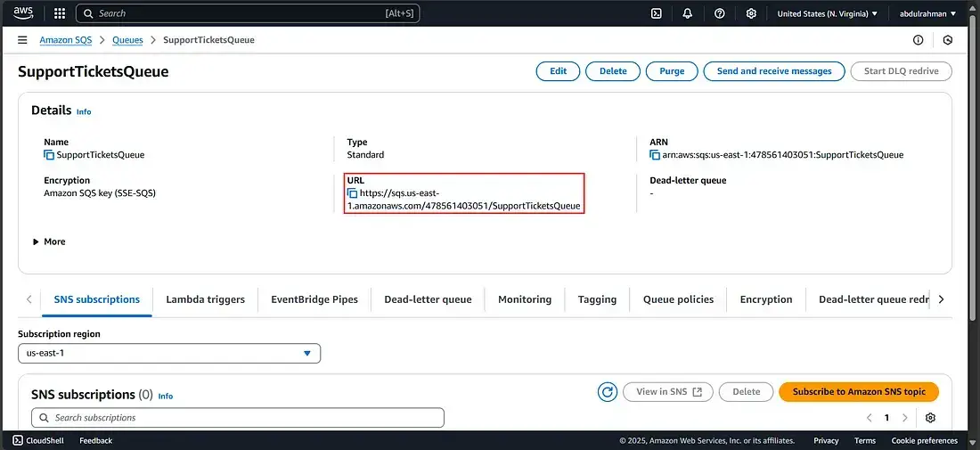980x450 pixels.
Task: Refresh the SNS subscriptions list
Action: (x=607, y=392)
